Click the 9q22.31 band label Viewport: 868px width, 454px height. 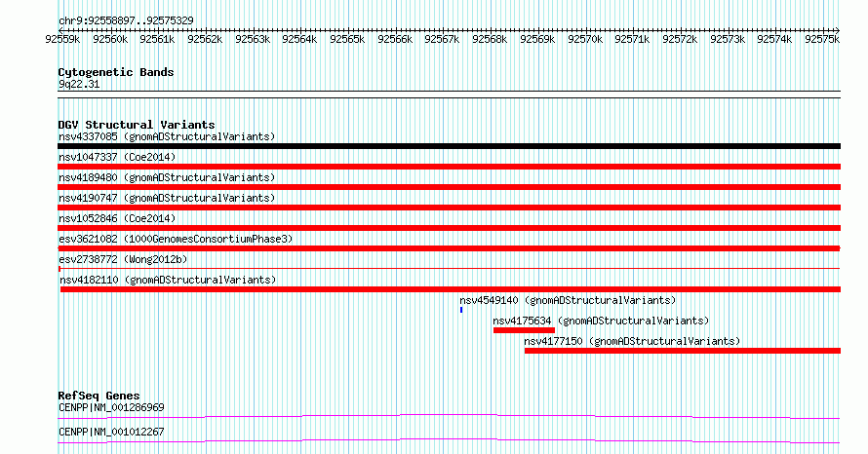click(79, 84)
